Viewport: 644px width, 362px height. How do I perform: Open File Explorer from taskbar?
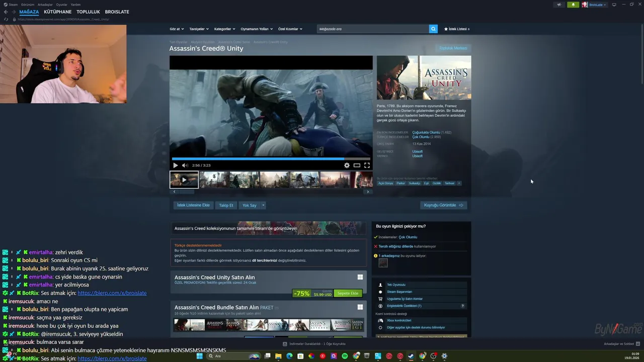278,356
